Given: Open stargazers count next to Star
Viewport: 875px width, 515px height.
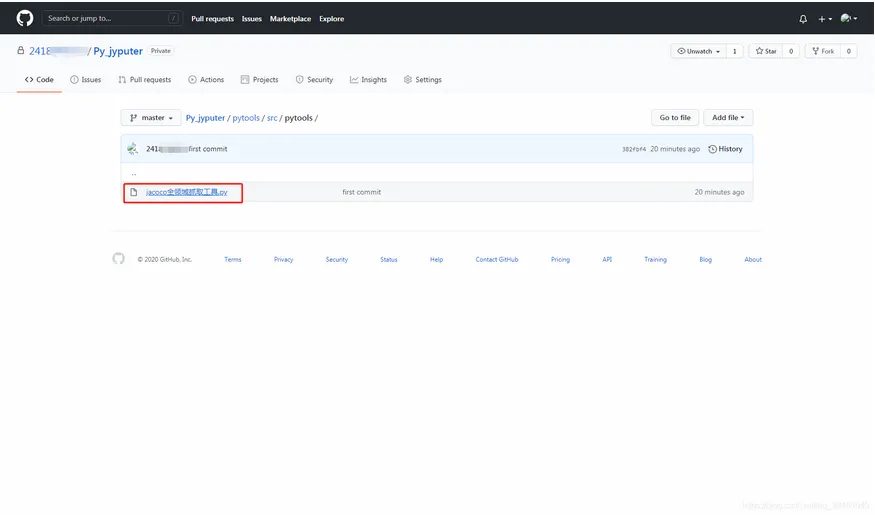Looking at the screenshot, I should click(791, 51).
